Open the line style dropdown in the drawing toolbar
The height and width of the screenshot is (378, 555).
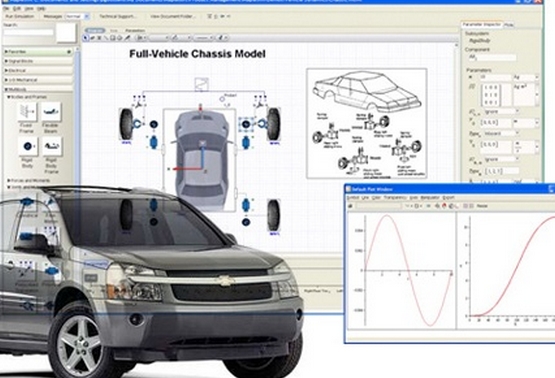(204, 38)
